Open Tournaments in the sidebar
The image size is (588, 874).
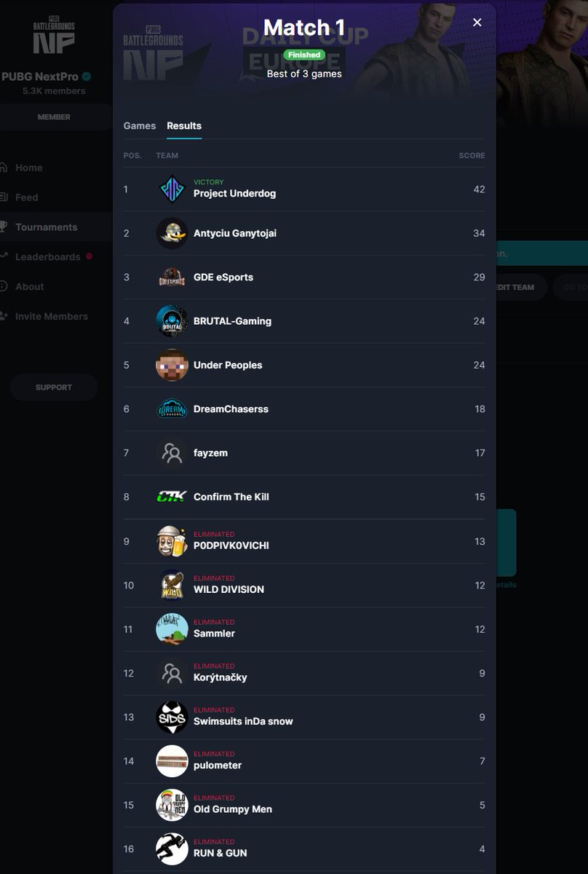(46, 227)
